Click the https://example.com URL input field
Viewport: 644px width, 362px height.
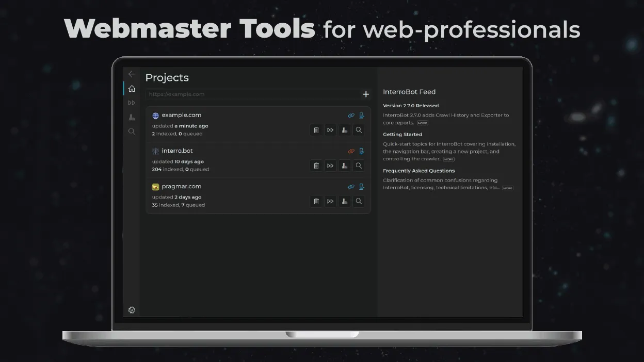point(253,94)
